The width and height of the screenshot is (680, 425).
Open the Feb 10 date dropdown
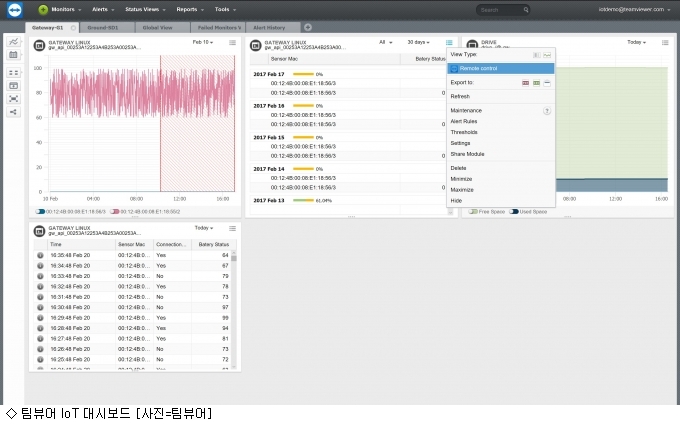pos(203,42)
